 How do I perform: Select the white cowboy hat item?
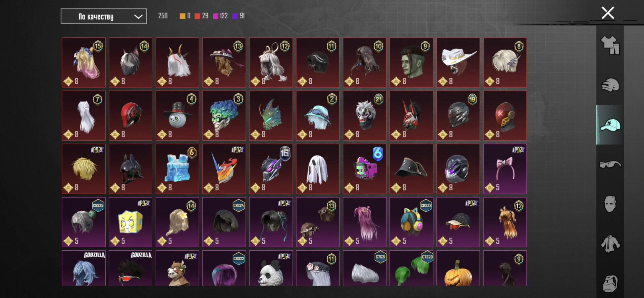[458, 62]
